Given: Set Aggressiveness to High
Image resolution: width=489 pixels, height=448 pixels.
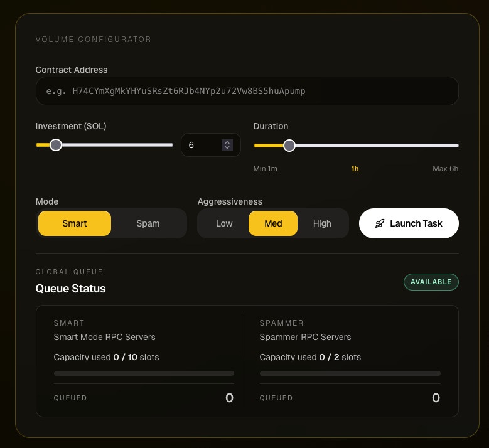Looking at the screenshot, I should [x=322, y=223].
